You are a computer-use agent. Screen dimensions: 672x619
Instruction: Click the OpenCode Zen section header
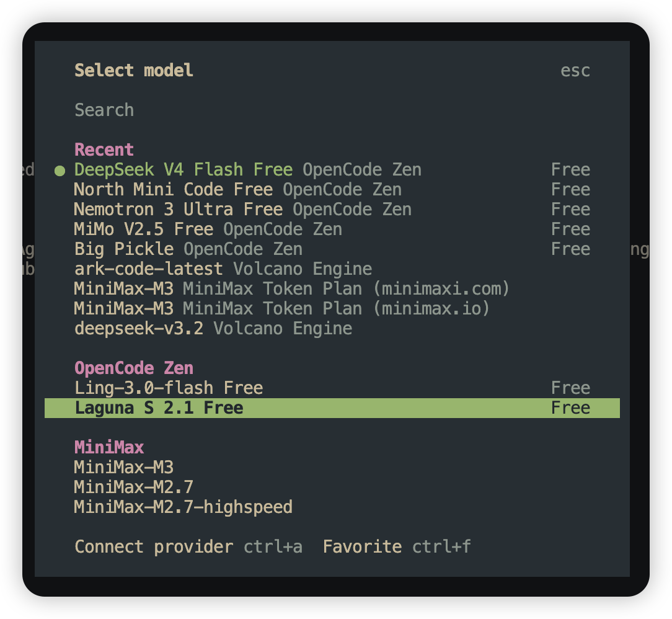click(x=134, y=368)
